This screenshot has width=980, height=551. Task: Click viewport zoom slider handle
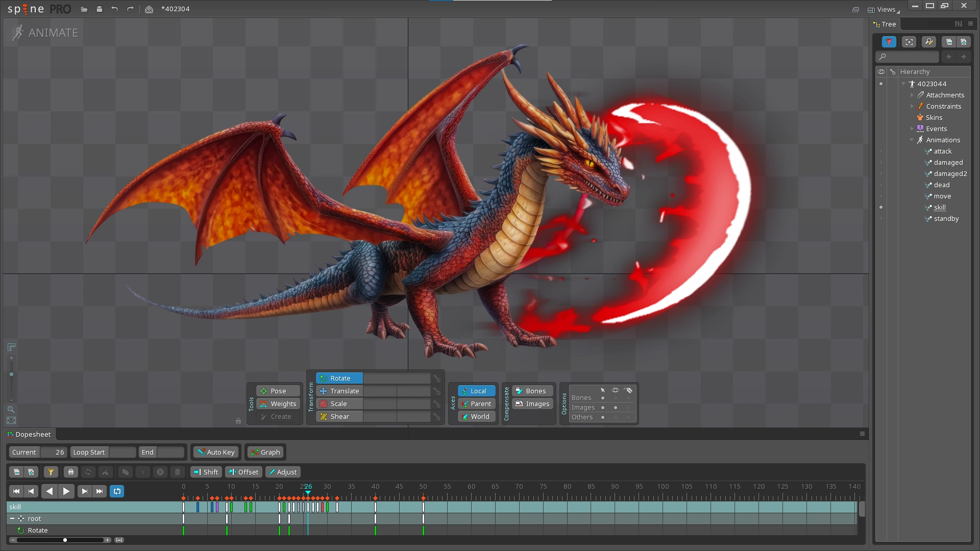[11, 374]
